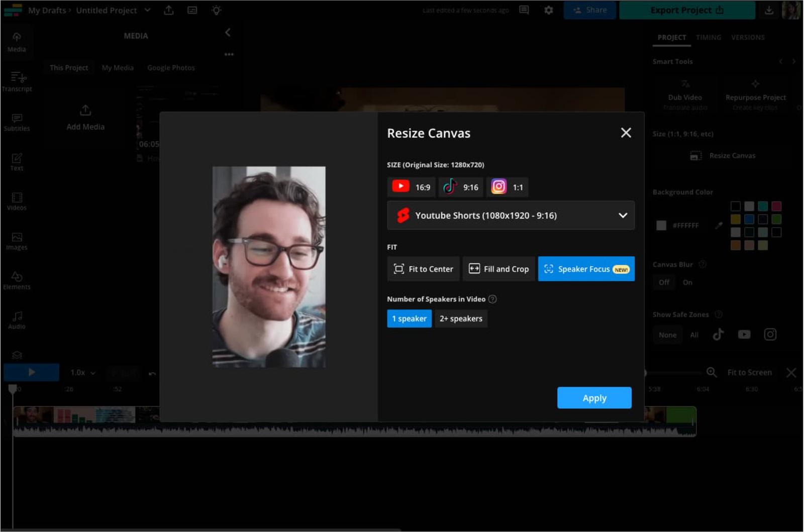Select the 2+ speakers option
This screenshot has width=804, height=532.
point(461,318)
